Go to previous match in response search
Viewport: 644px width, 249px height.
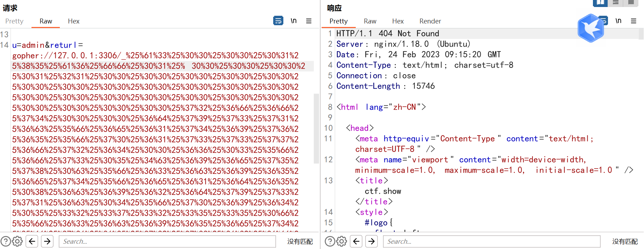coord(356,241)
